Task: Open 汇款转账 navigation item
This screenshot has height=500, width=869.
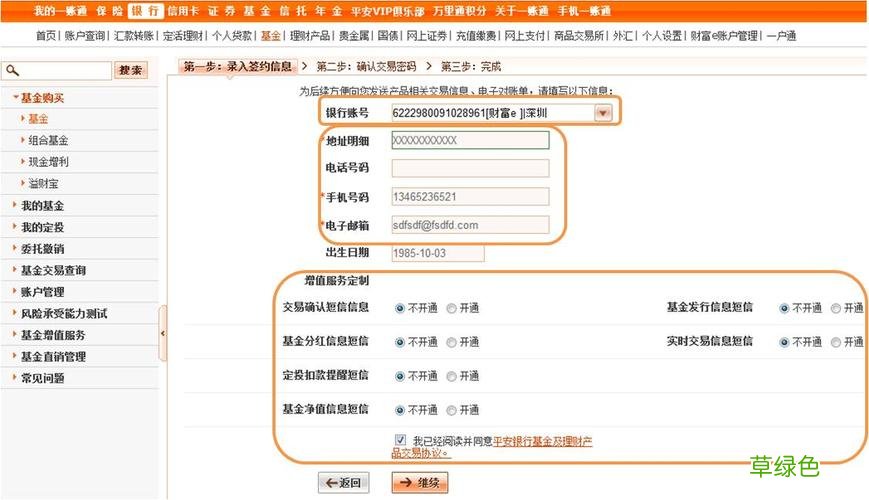Action: 134,36
